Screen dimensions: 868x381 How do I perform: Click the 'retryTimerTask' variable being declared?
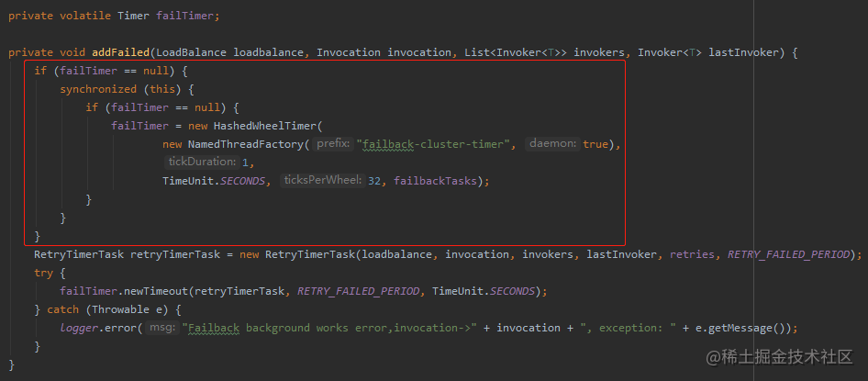tap(175, 254)
